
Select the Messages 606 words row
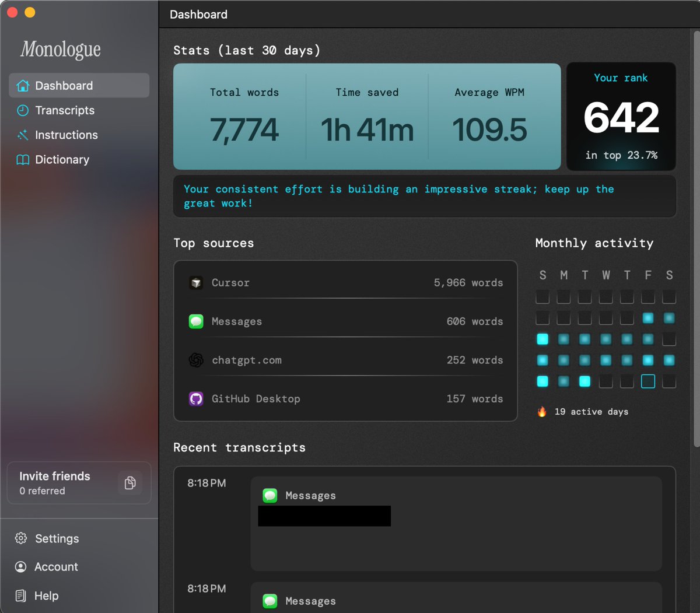click(x=345, y=321)
